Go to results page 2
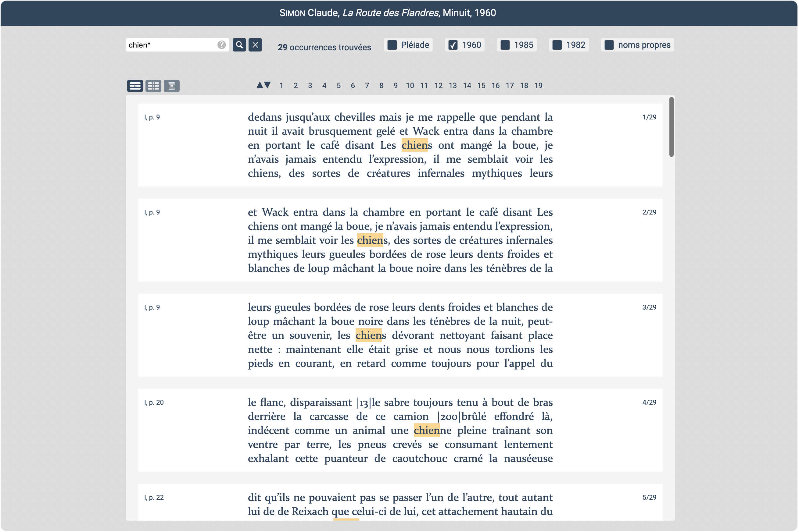The height and width of the screenshot is (532, 799). click(x=296, y=86)
